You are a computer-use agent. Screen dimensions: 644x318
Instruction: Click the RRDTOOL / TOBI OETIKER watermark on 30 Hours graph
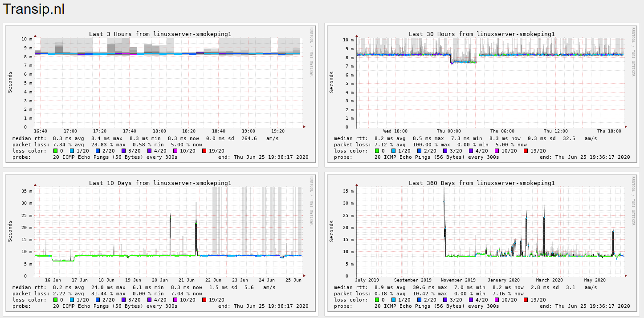[x=633, y=52]
